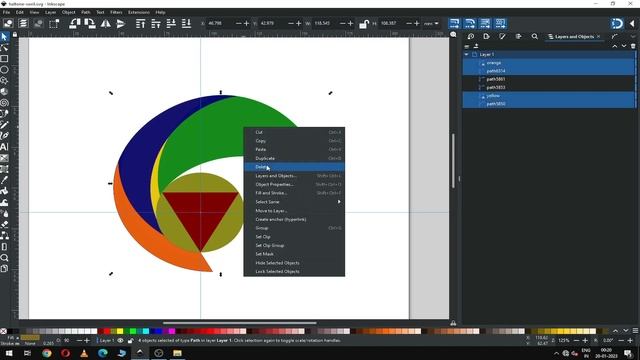
Task: Open canvas zoom-fit icon above scrollbar
Action: [453, 35]
